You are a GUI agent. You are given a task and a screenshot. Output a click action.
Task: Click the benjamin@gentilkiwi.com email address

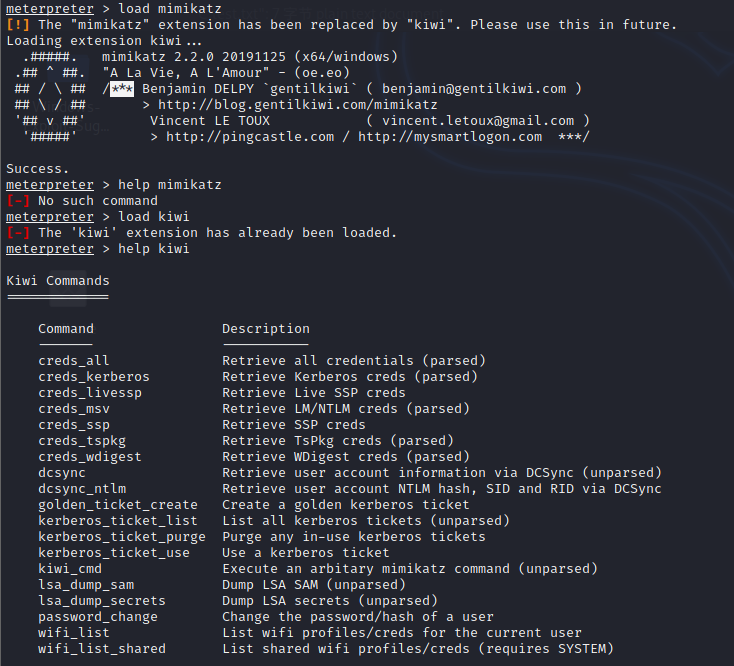474,89
